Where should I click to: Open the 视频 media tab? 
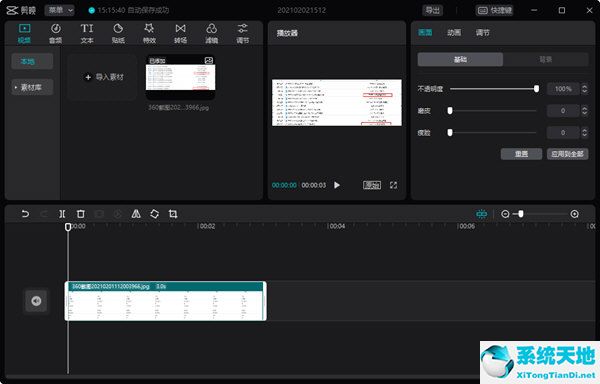tap(24, 33)
